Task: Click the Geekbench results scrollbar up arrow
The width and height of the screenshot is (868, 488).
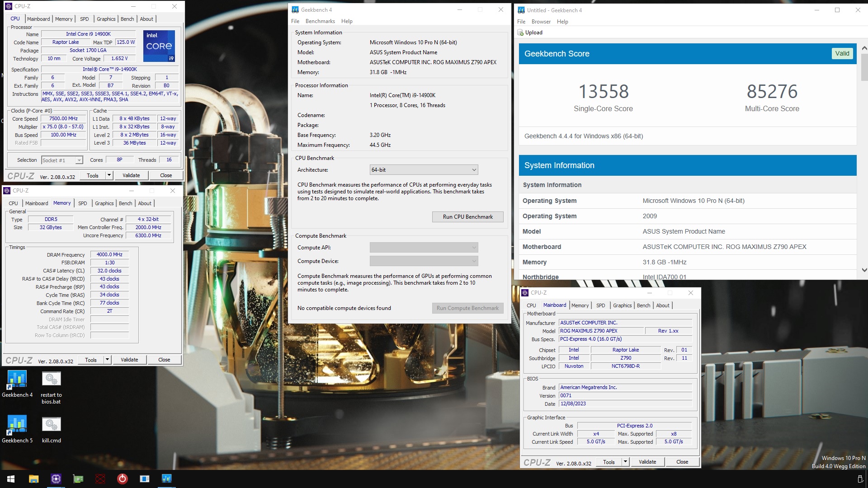Action: (x=864, y=48)
